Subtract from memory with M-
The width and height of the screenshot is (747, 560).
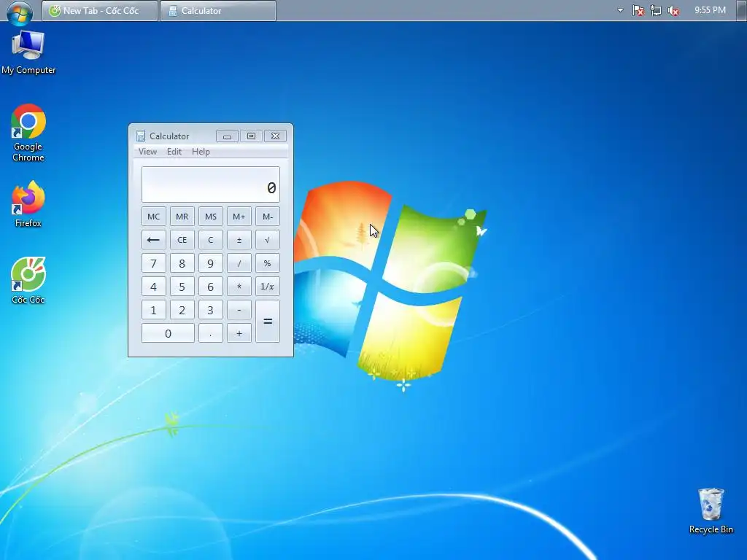tap(267, 216)
